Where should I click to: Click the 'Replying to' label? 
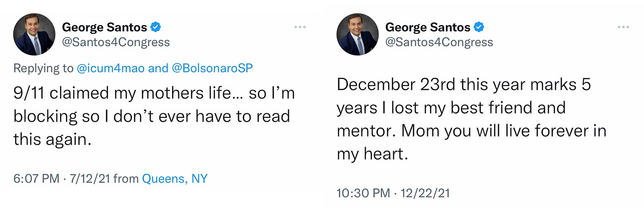[x=43, y=69]
